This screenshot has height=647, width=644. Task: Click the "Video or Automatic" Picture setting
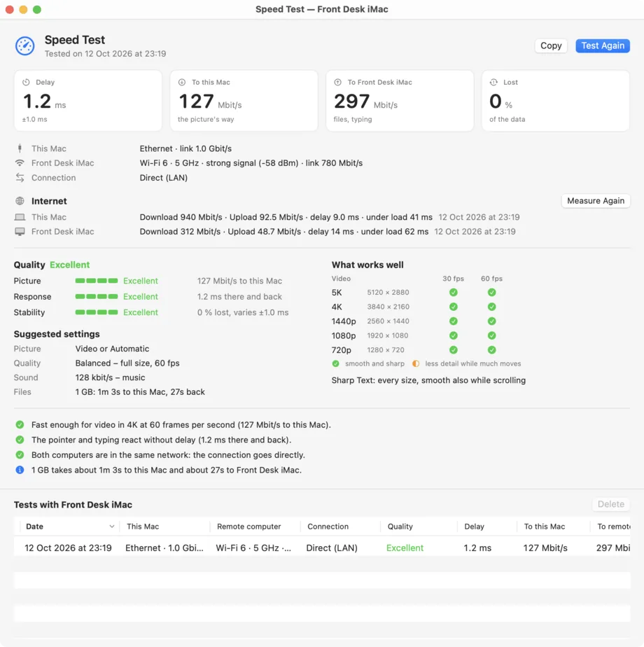[x=112, y=349]
